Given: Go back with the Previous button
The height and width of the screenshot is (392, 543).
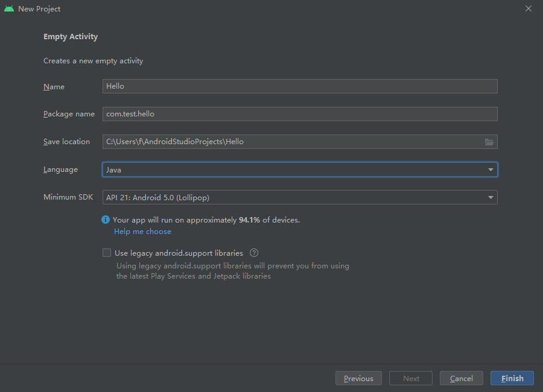Looking at the screenshot, I should coord(358,379).
